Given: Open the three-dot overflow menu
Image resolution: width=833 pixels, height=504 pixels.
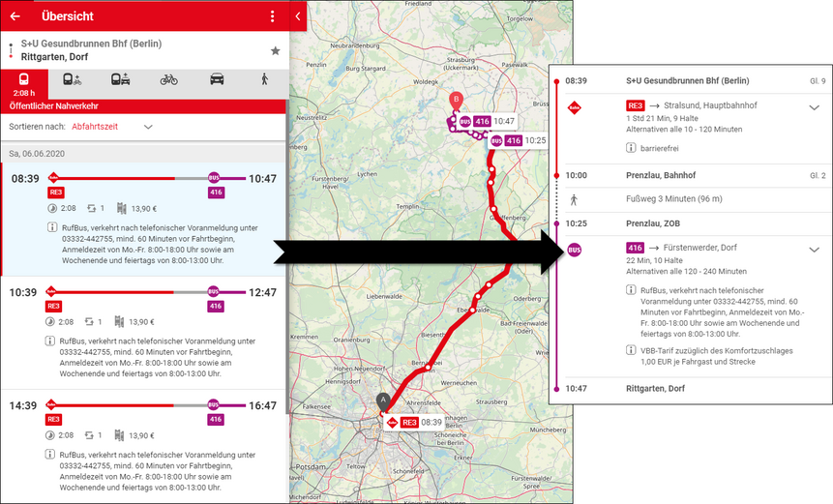Looking at the screenshot, I should pos(273,15).
